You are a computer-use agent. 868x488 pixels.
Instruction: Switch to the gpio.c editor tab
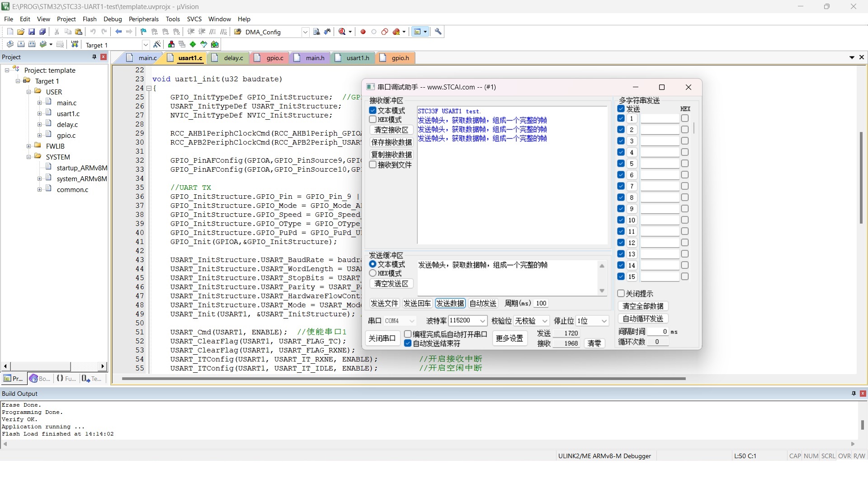[x=270, y=58]
